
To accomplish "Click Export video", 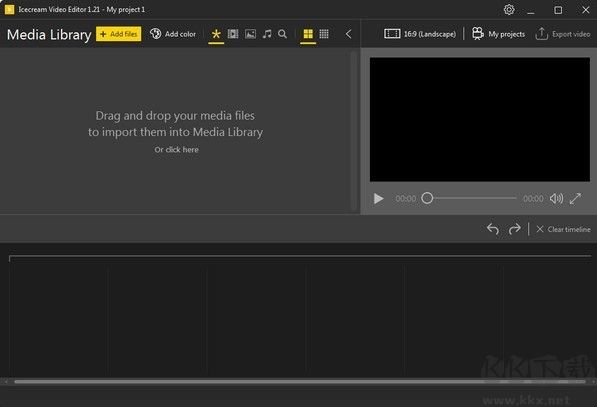I will 563,34.
